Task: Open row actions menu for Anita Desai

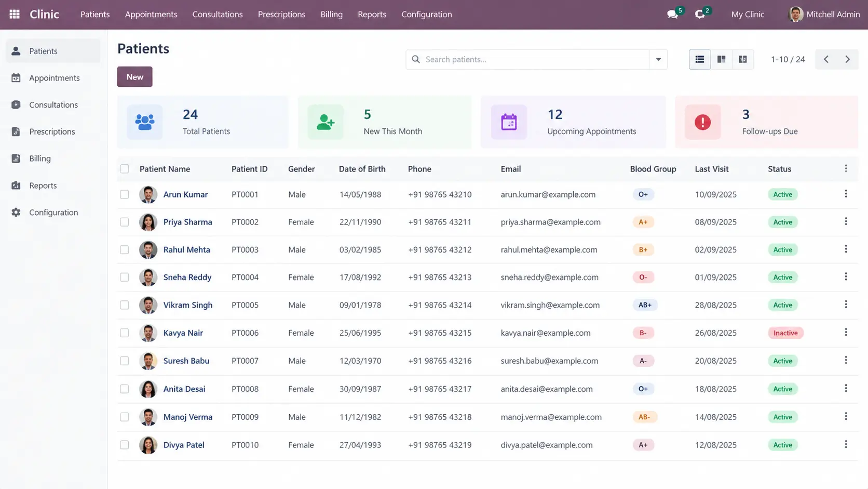Action: click(846, 388)
